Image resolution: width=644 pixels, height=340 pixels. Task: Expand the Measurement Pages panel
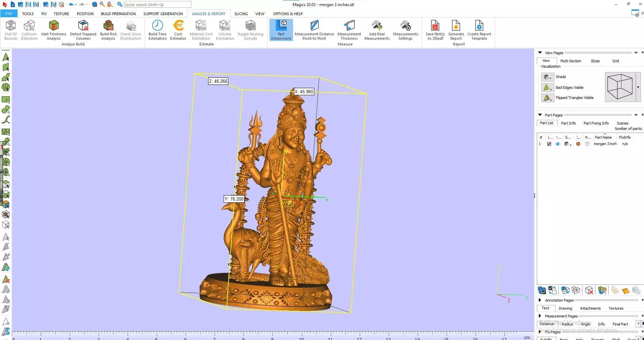(x=540, y=316)
